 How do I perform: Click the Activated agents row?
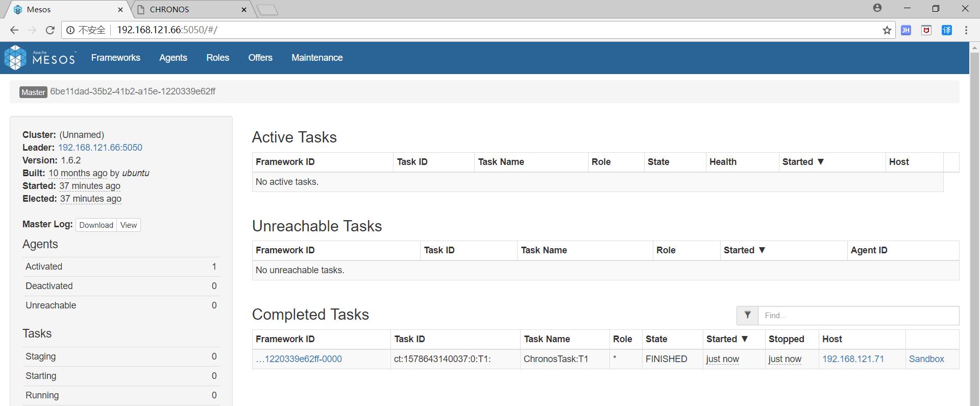click(121, 267)
